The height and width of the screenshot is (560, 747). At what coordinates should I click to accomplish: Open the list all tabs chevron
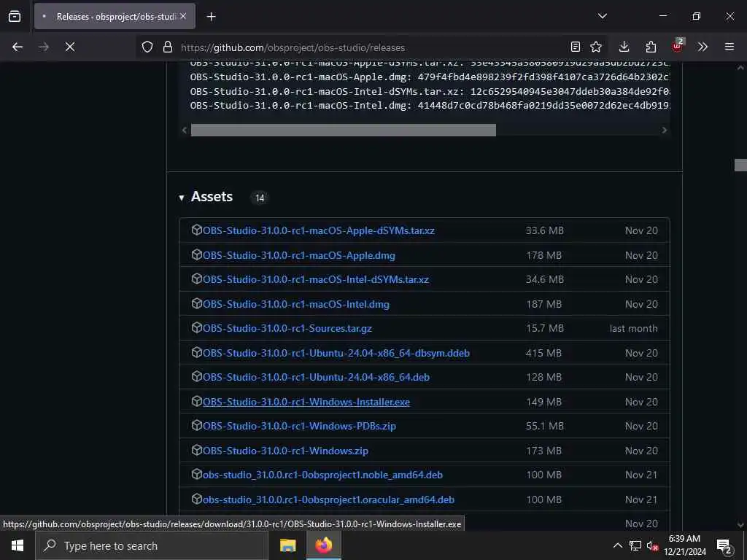click(602, 16)
